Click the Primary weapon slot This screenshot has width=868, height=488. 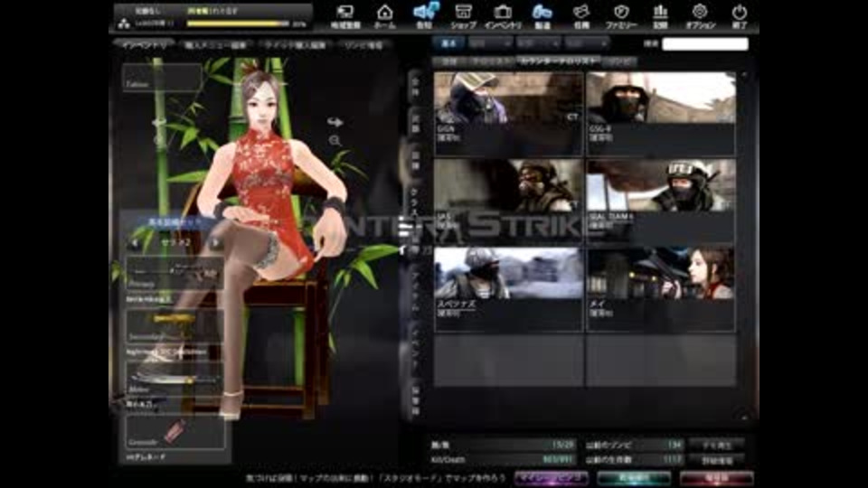pyautogui.click(x=175, y=273)
